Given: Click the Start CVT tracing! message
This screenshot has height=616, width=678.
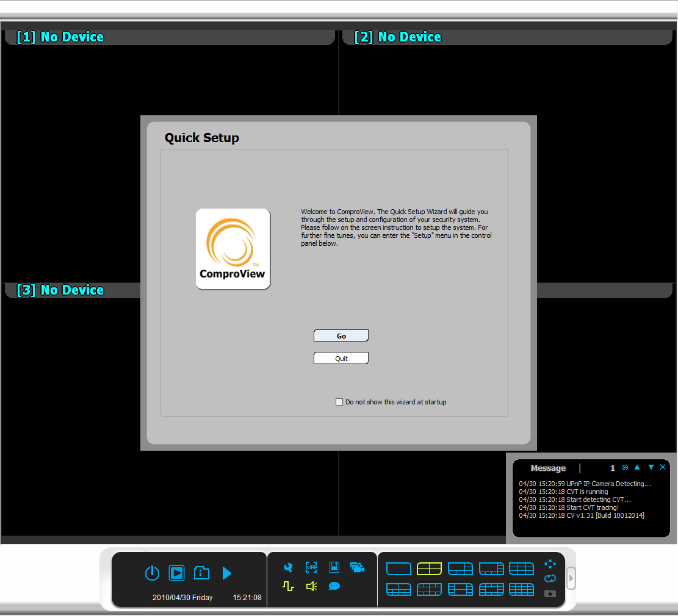Looking at the screenshot, I should point(569,507).
